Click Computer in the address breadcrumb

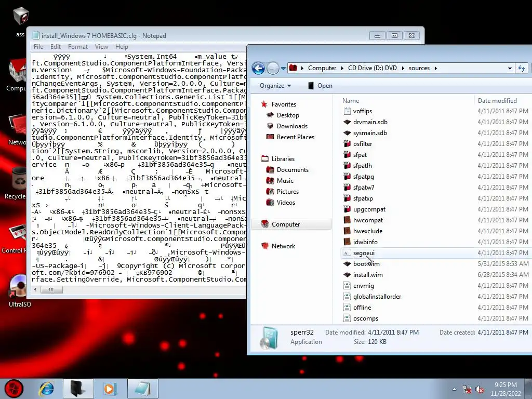point(322,68)
